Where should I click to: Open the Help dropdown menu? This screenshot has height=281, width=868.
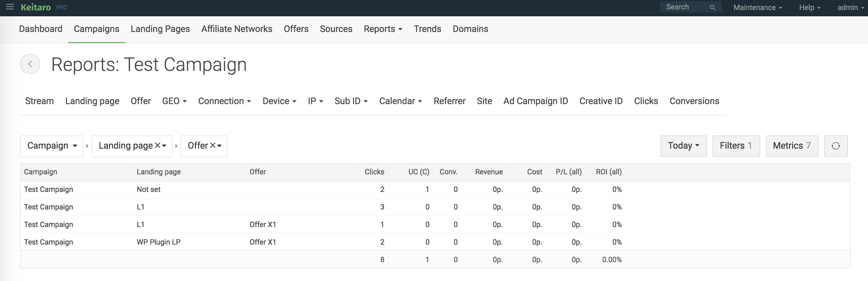click(x=809, y=8)
